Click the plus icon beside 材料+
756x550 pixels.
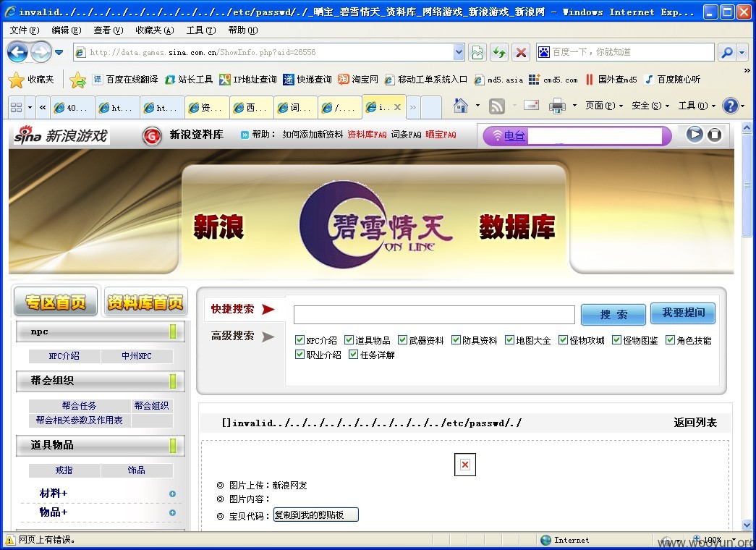pos(172,494)
